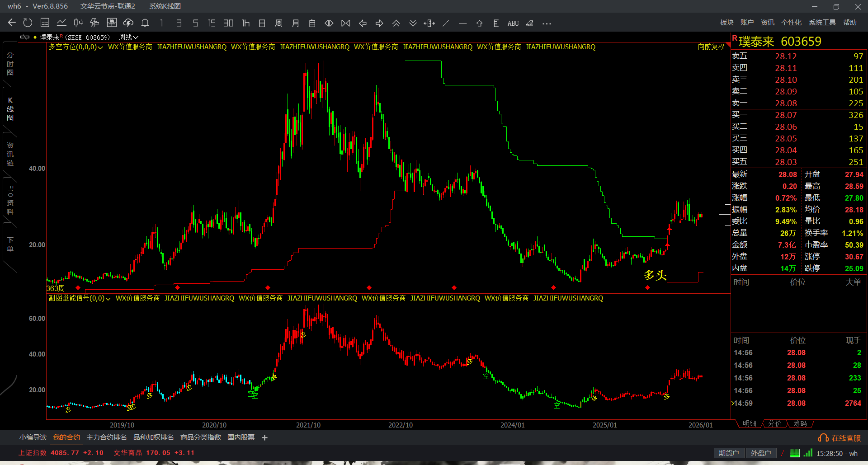The image size is (868, 465).
Task: Open the 系统工具 menu
Action: (x=822, y=23)
